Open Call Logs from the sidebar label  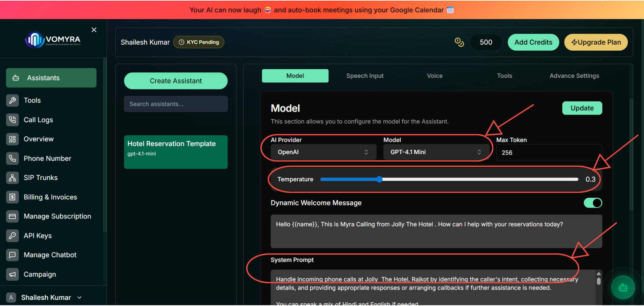(x=38, y=120)
